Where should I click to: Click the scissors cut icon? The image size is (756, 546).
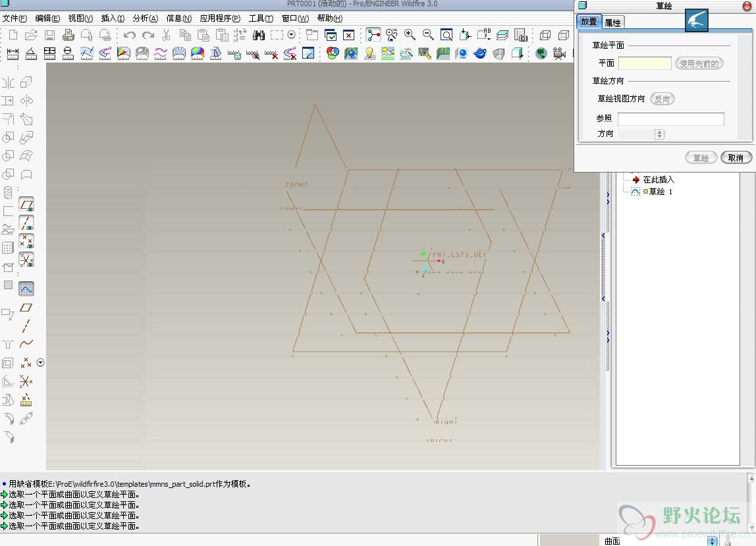(167, 35)
